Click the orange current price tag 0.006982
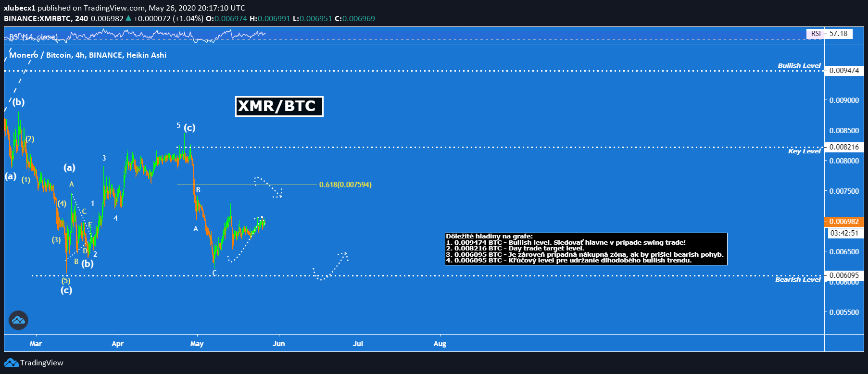Viewport: 868px width, 374px height. tap(843, 222)
